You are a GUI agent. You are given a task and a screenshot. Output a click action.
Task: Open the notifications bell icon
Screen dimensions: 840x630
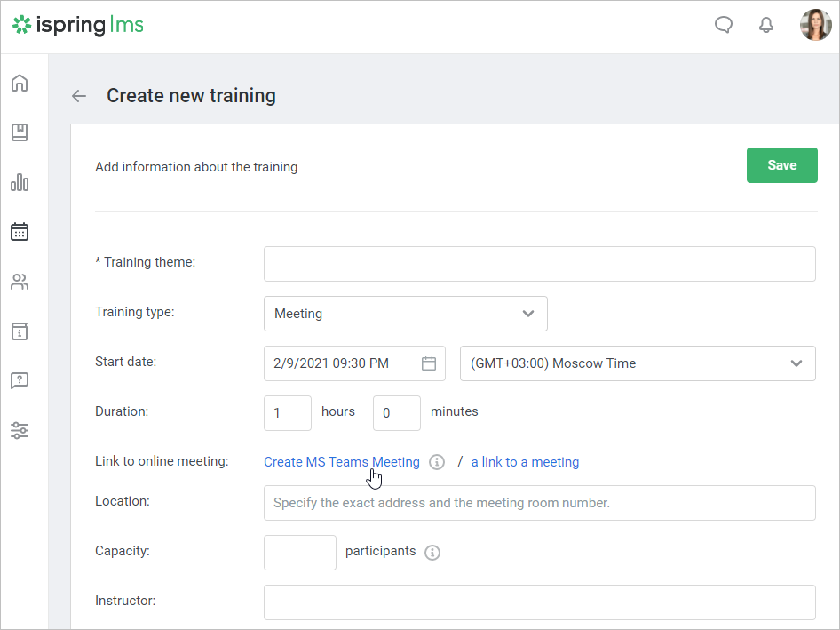(x=766, y=25)
